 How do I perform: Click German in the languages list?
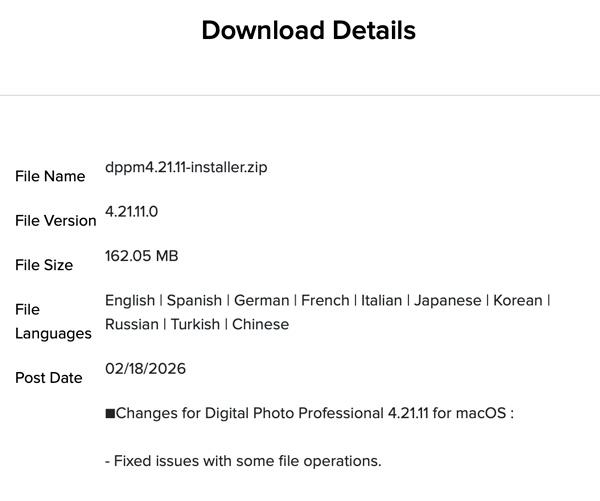tap(262, 300)
